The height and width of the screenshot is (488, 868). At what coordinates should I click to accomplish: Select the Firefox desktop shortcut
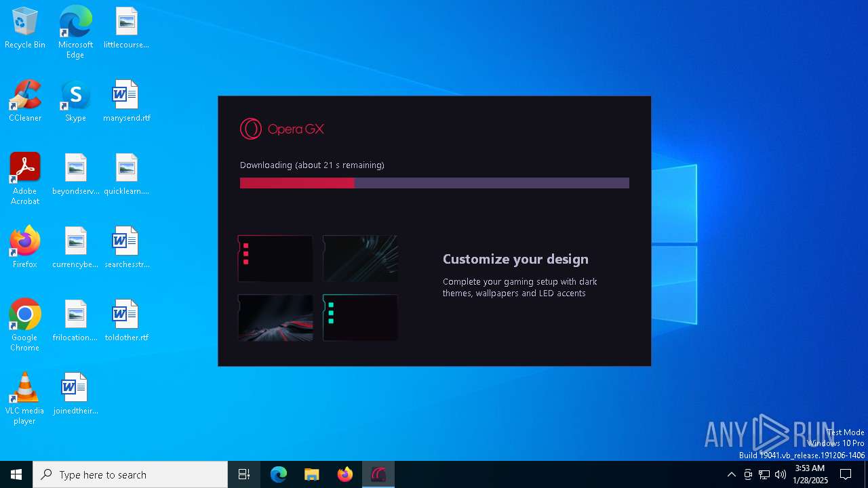(x=25, y=247)
